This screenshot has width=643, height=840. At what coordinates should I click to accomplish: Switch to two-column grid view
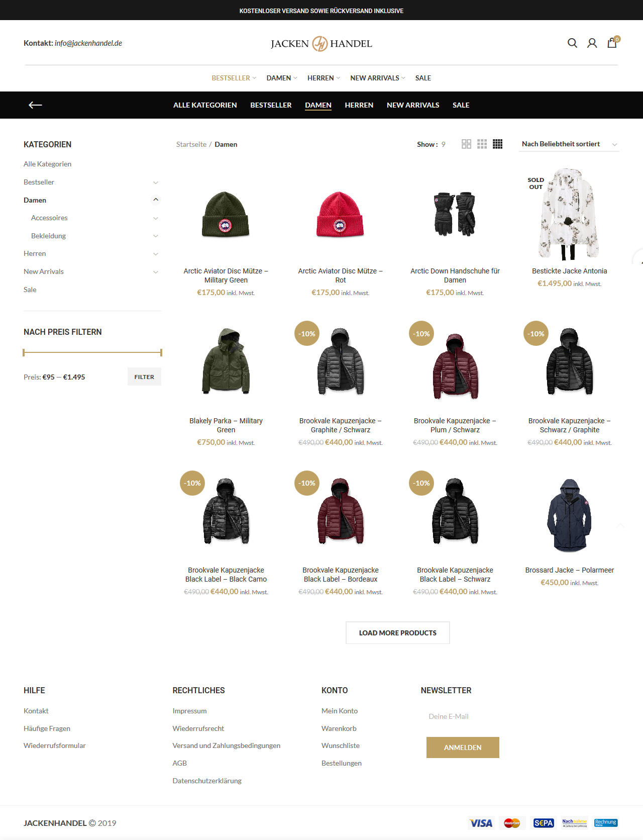466,144
